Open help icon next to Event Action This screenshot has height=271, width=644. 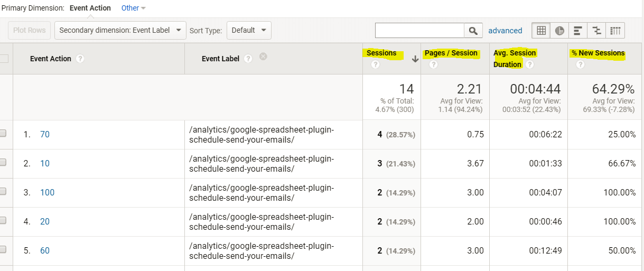pyautogui.click(x=80, y=59)
